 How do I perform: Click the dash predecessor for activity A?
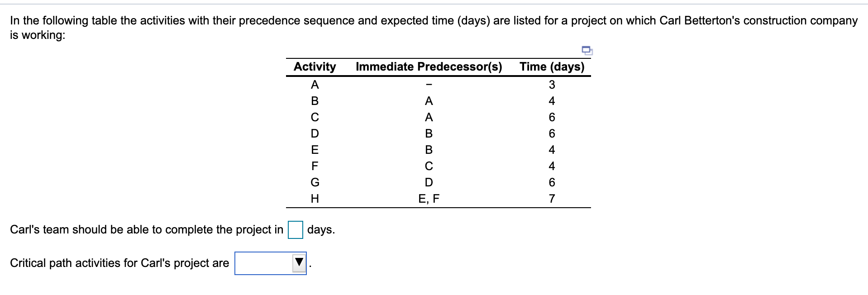429,85
